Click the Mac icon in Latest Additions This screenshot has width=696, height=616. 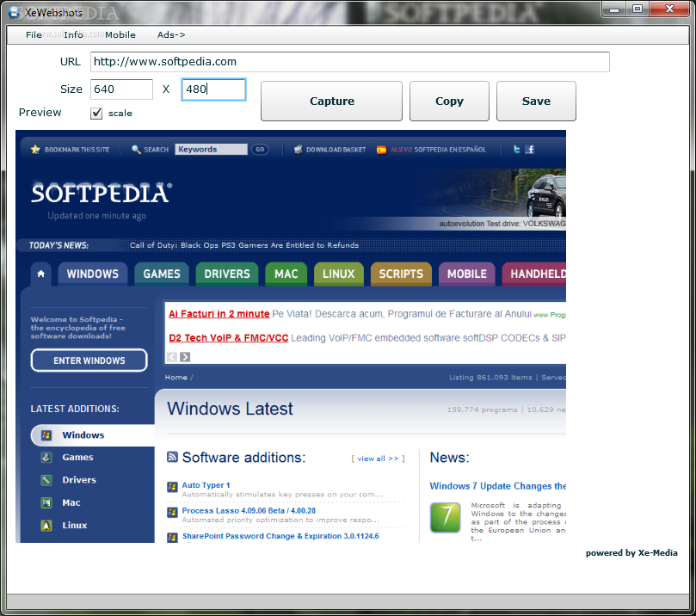(x=46, y=502)
